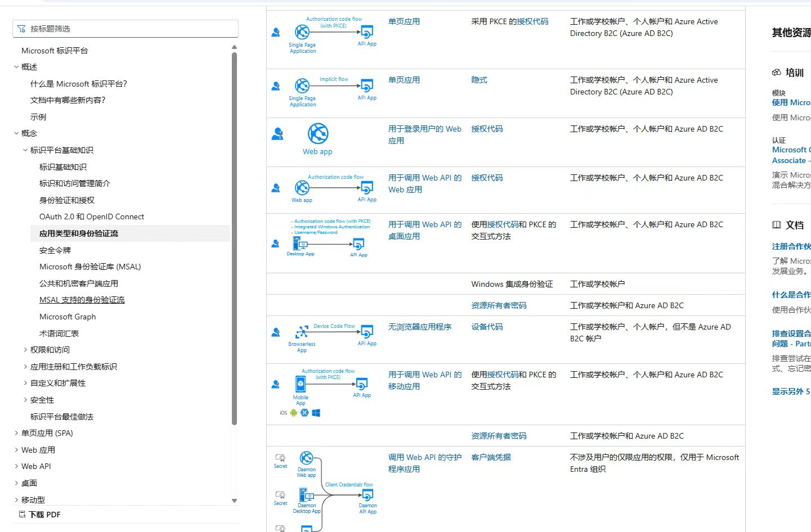Click the large Web app diagram icon

click(318, 134)
